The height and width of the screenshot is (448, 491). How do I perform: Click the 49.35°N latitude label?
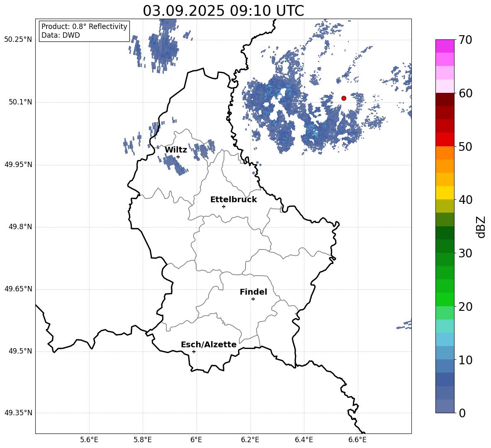tap(18, 413)
